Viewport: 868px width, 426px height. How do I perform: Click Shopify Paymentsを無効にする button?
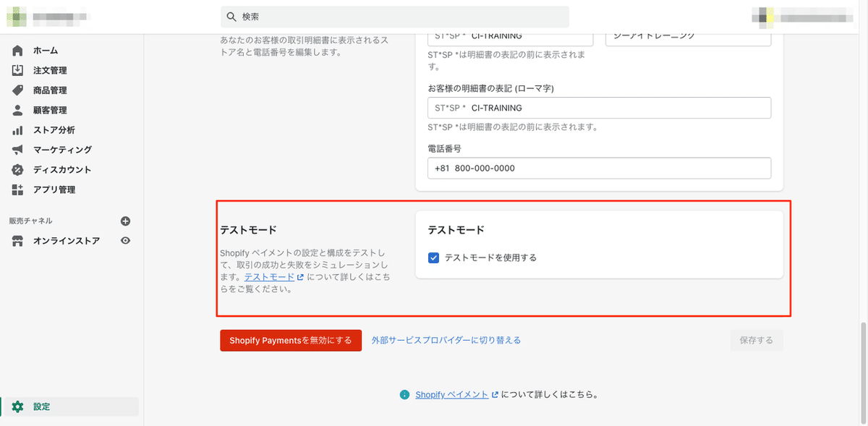[x=291, y=340]
